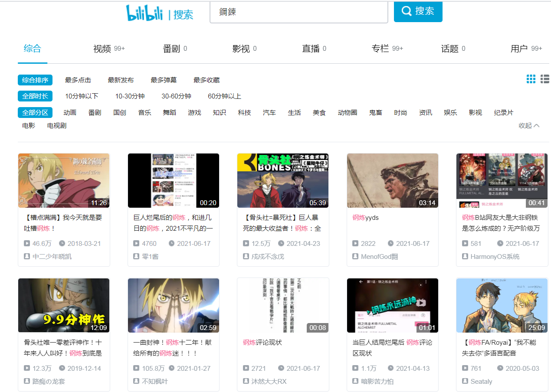Select 全部分区 category filter
Viewport: 551px width, 392px height.
(35, 113)
